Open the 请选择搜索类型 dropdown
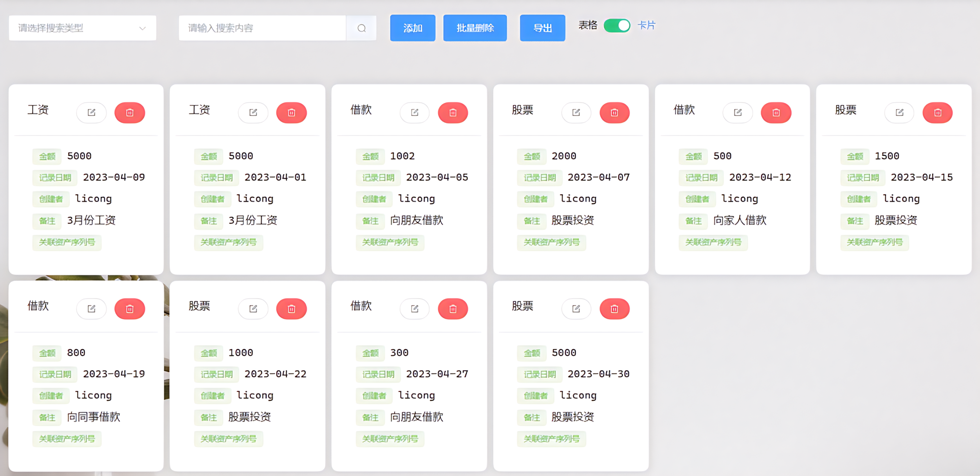980x476 pixels. tap(82, 28)
